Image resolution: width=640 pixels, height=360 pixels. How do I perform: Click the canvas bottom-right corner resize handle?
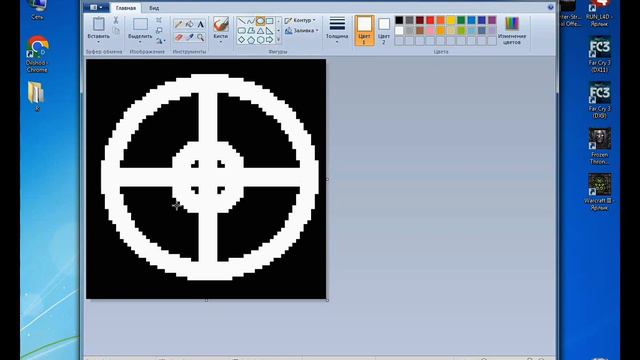pyautogui.click(x=327, y=300)
